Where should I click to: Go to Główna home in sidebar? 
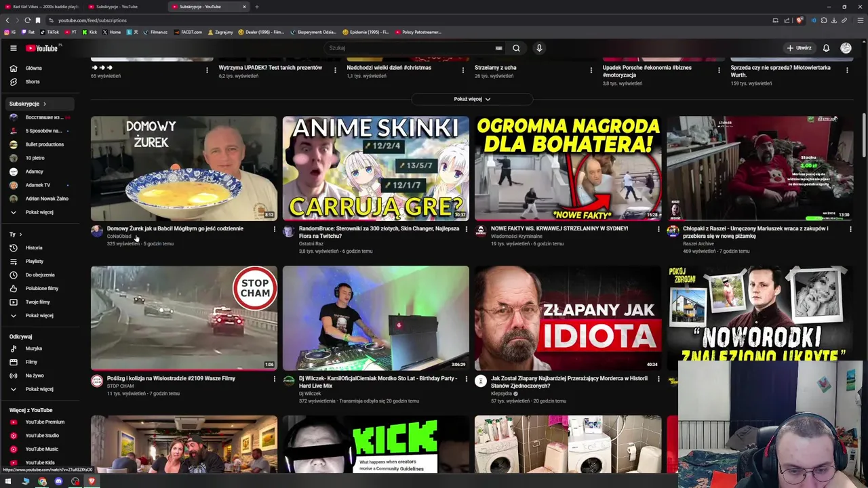click(x=41, y=68)
